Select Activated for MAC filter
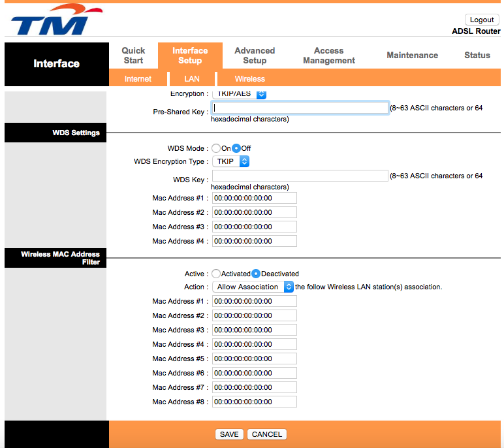The height and width of the screenshot is (448, 504). [x=216, y=274]
